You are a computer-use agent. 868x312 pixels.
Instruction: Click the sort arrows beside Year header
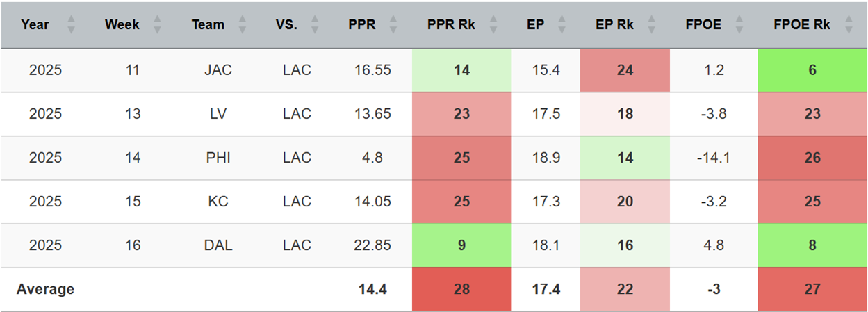pos(70,25)
